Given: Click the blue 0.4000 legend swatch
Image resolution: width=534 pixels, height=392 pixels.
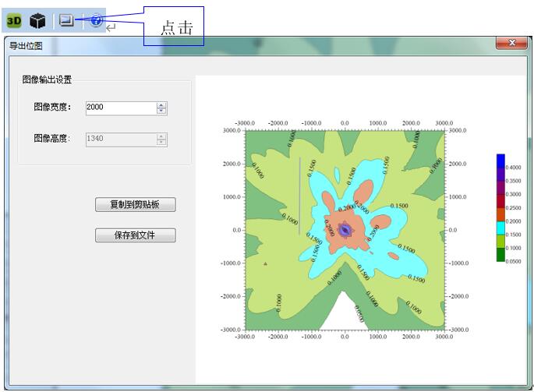Looking at the screenshot, I should pyautogui.click(x=500, y=161).
